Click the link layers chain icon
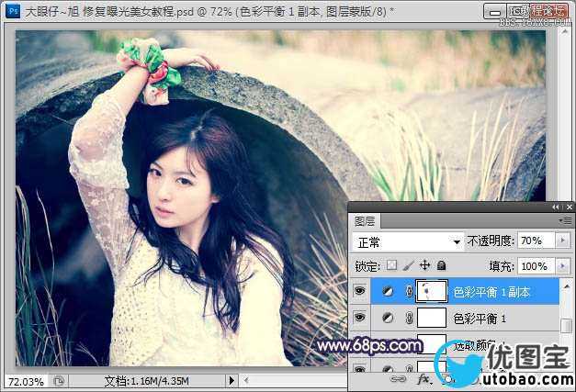The image size is (576, 392). tap(398, 379)
